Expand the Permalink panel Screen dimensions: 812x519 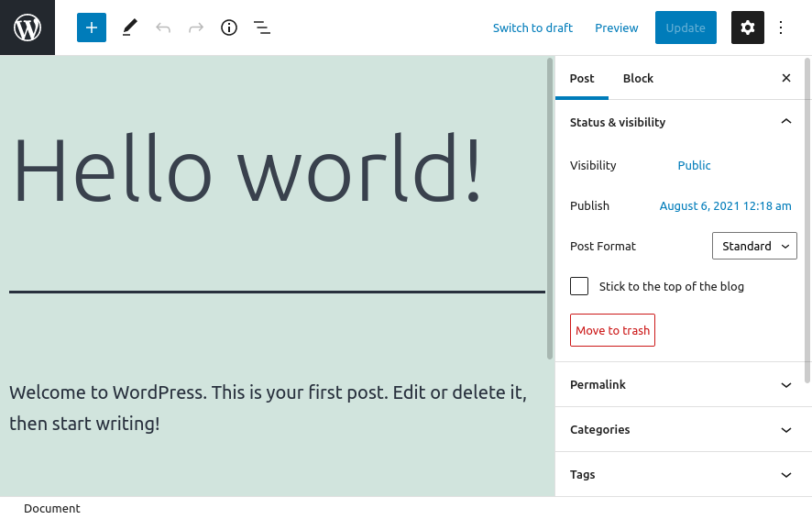click(x=683, y=384)
